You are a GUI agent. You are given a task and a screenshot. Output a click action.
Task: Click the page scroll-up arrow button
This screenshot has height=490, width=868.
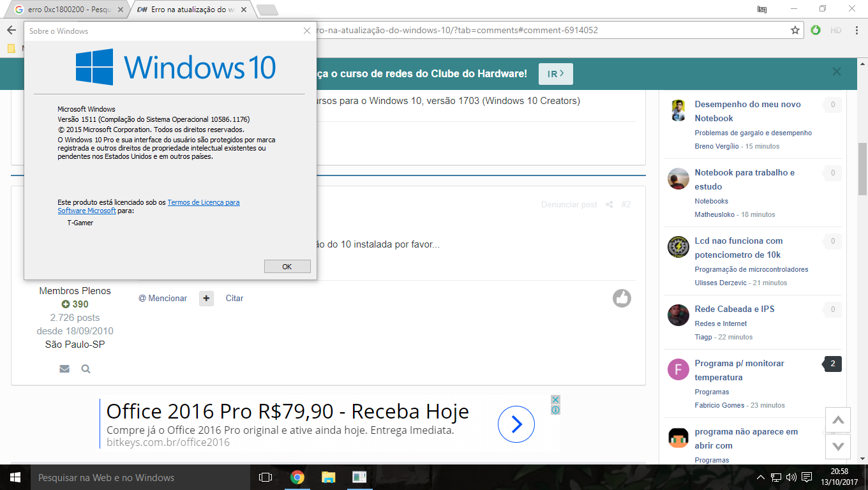tap(839, 420)
